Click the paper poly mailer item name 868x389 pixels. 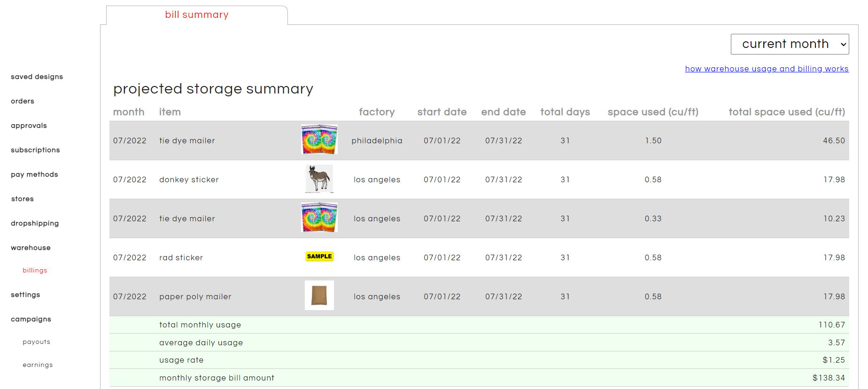(x=195, y=296)
